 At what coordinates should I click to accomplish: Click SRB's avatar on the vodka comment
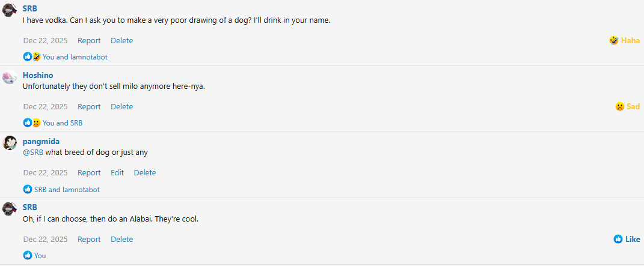coord(9,11)
